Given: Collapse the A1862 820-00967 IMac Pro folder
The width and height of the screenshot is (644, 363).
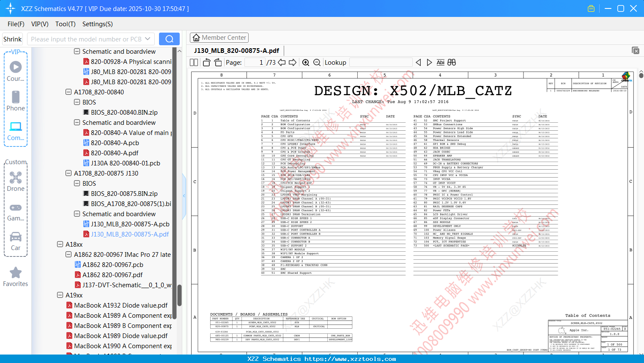Looking at the screenshot, I should 69,254.
